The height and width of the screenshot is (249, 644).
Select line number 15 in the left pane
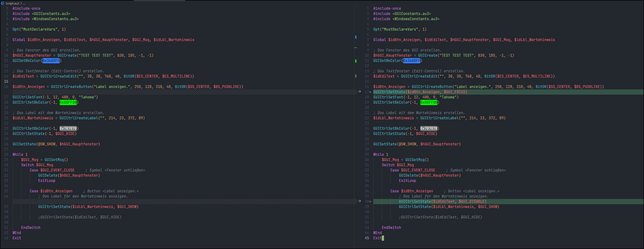[x=6, y=81]
